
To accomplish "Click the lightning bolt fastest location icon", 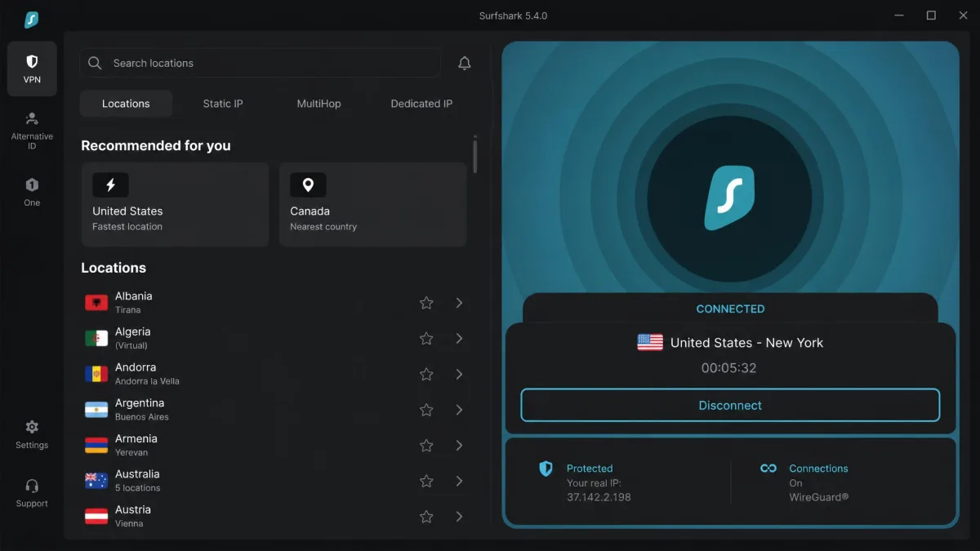I will tap(110, 185).
